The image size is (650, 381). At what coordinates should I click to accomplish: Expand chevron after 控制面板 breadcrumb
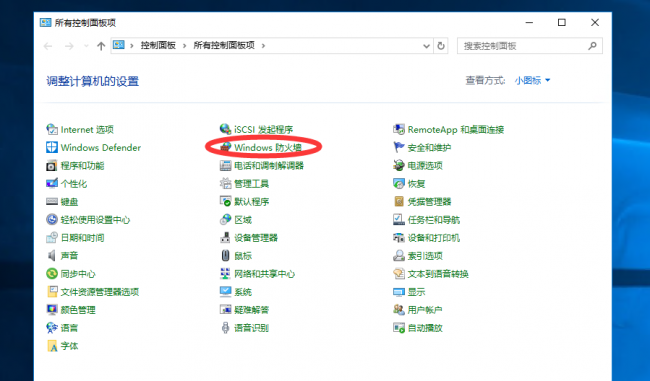184,46
